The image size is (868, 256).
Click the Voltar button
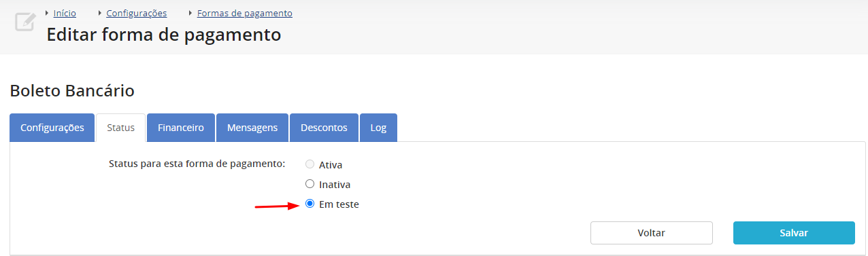[652, 233]
